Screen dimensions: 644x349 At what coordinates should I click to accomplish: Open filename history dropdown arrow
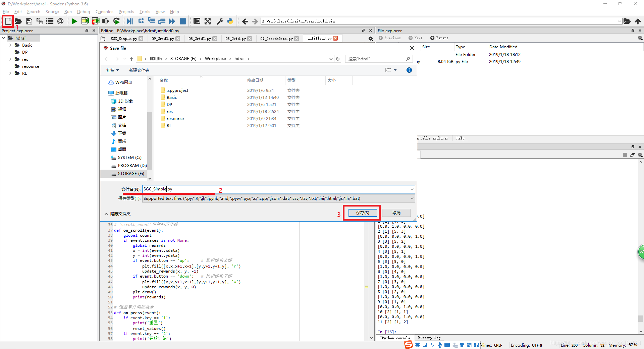(x=412, y=189)
